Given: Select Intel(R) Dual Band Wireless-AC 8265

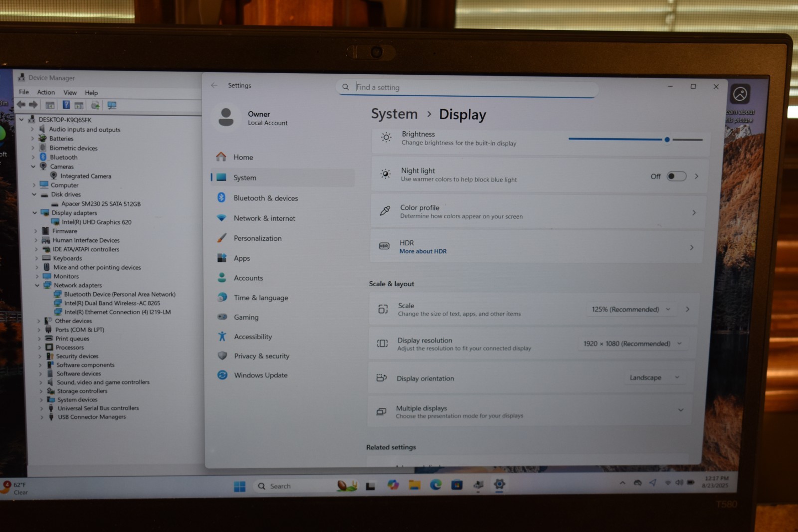Looking at the screenshot, I should pyautogui.click(x=112, y=303).
